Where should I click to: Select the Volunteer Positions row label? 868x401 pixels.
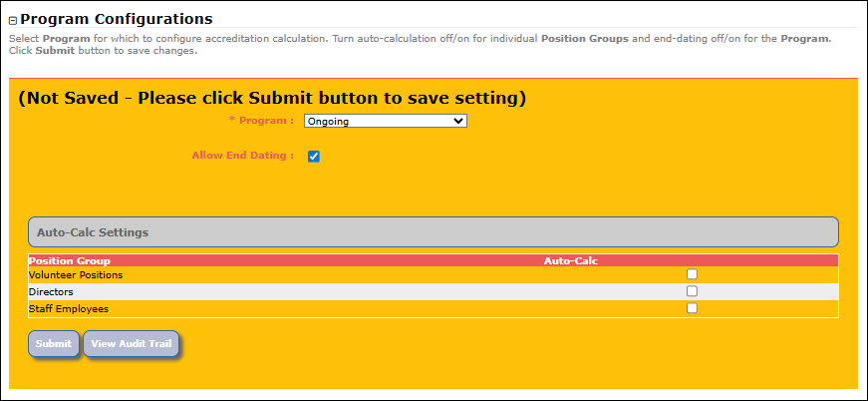pos(76,274)
